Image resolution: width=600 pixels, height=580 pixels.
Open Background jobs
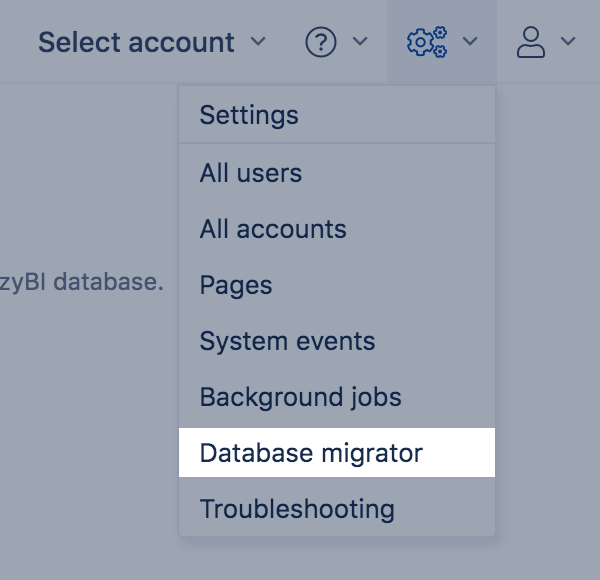point(300,397)
